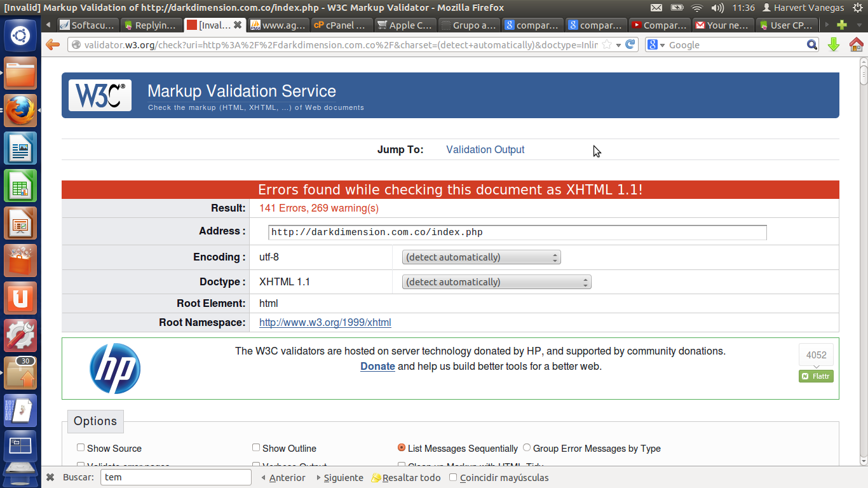
Task: Select Group Error Messages by Type radio
Action: (527, 448)
